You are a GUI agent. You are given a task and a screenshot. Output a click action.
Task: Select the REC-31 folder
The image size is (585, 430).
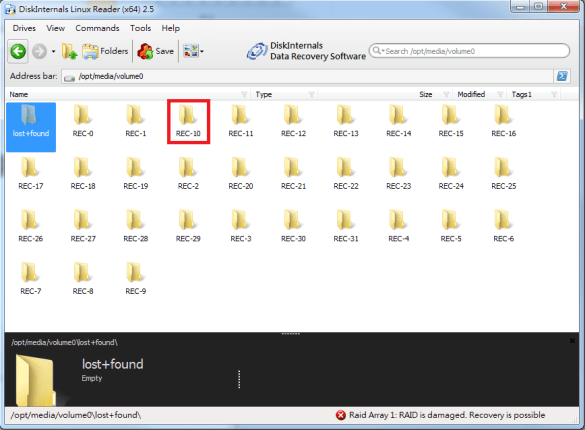coord(346,226)
